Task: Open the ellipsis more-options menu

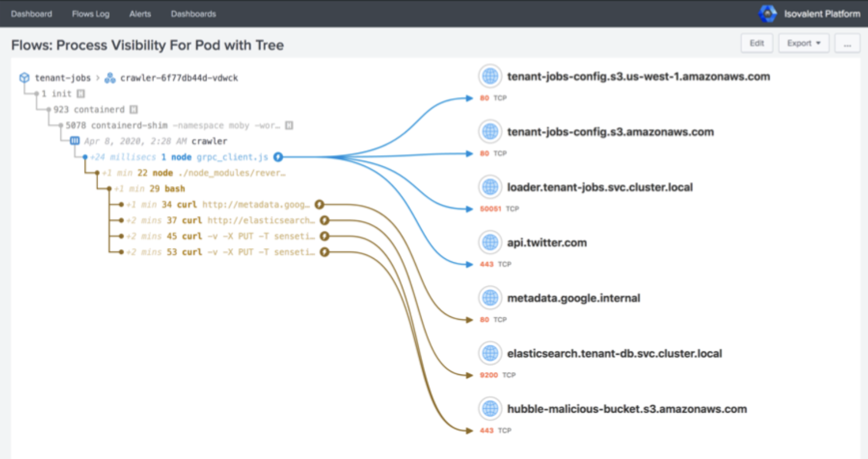Action: [847, 43]
